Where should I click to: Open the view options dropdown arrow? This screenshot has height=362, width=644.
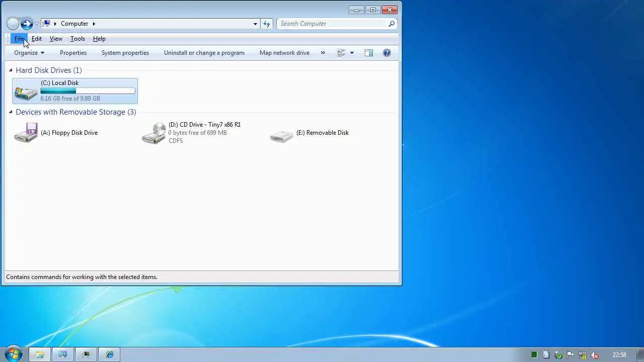point(352,53)
